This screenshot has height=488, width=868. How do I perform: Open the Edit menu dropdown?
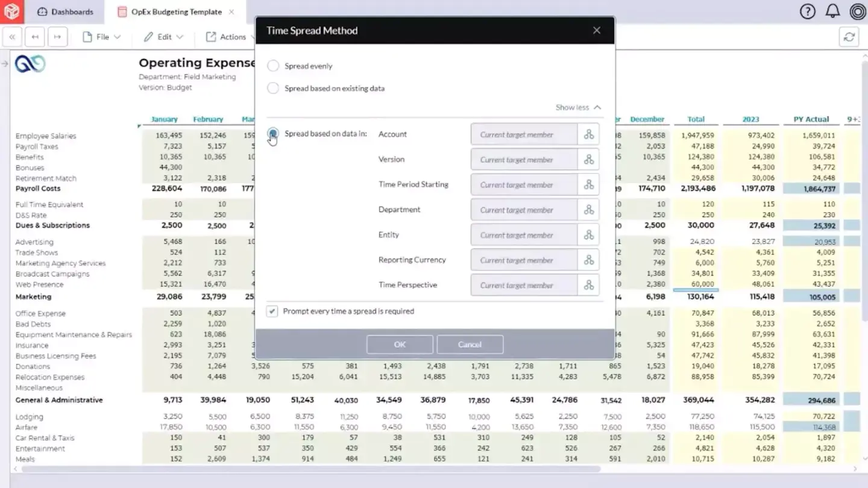coord(163,37)
